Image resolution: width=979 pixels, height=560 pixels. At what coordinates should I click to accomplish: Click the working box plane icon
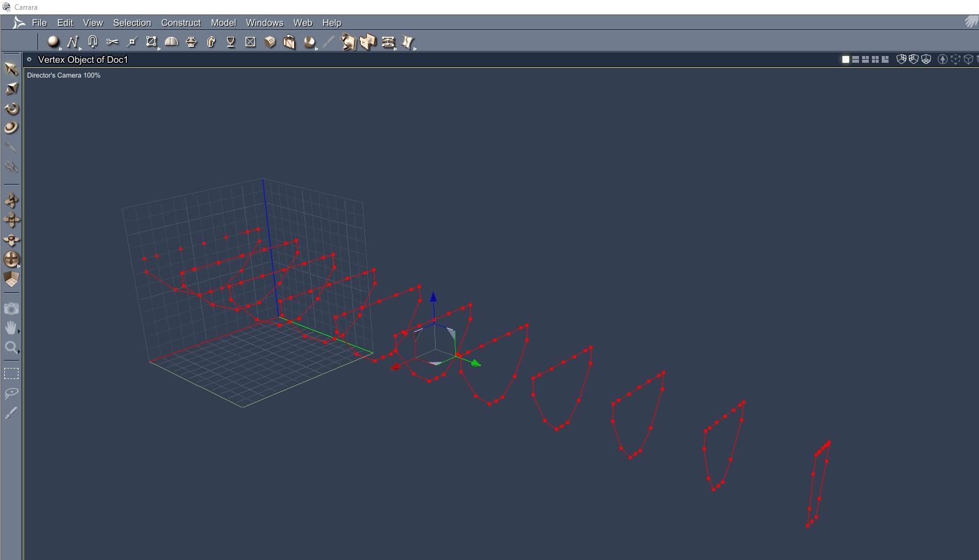coord(11,279)
